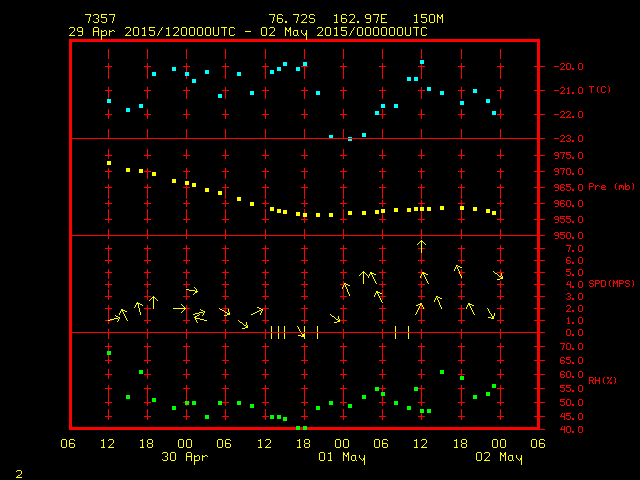Click the highest green humidity point at left
This screenshot has height=480, width=640.
click(x=109, y=353)
